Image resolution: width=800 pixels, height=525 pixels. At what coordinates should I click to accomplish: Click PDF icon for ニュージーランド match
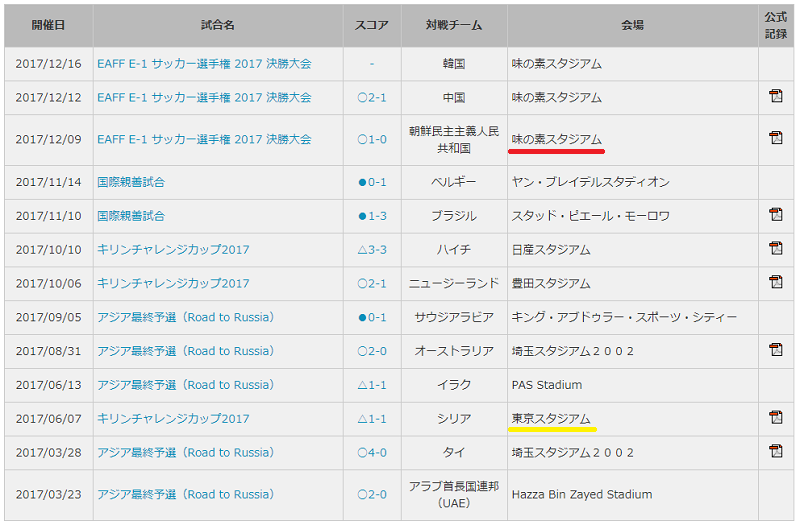point(775,283)
